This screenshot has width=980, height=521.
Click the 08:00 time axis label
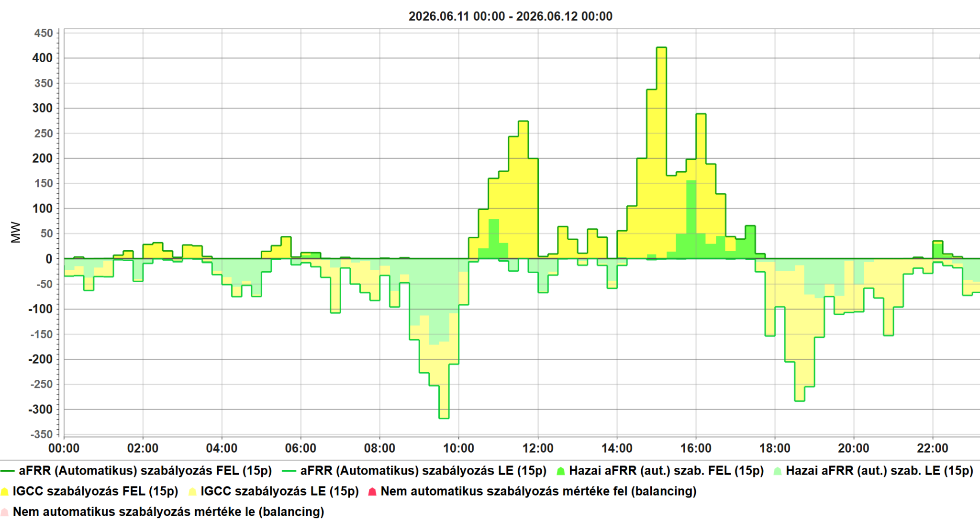coord(380,448)
